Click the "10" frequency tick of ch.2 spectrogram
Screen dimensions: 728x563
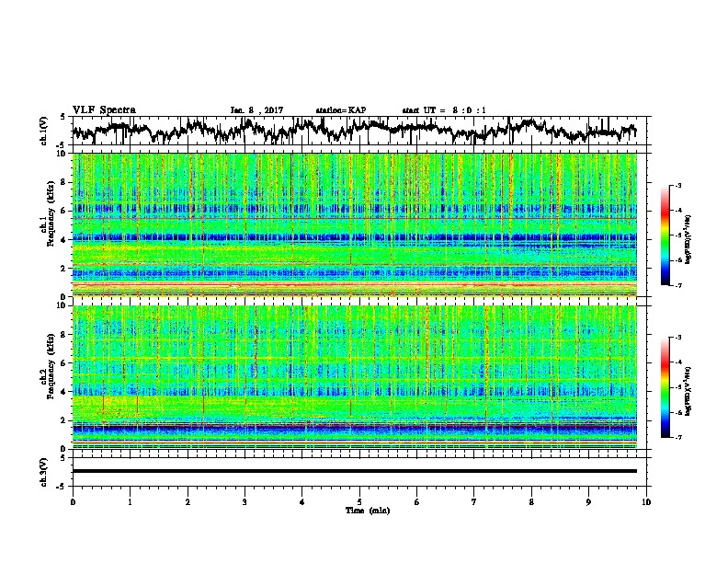(61, 305)
